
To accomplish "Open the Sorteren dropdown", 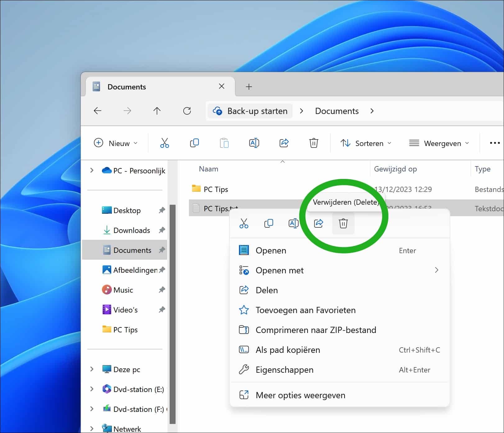I will click(x=366, y=143).
